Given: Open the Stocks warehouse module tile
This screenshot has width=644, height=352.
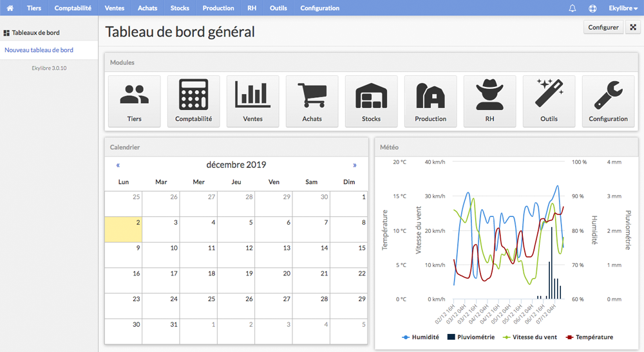Looking at the screenshot, I should [x=372, y=101].
